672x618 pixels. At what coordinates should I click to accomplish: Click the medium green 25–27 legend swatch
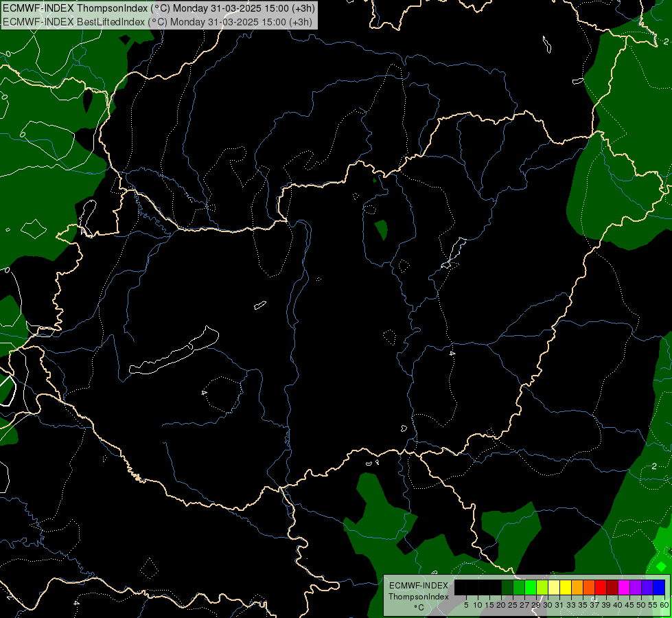pos(519,588)
